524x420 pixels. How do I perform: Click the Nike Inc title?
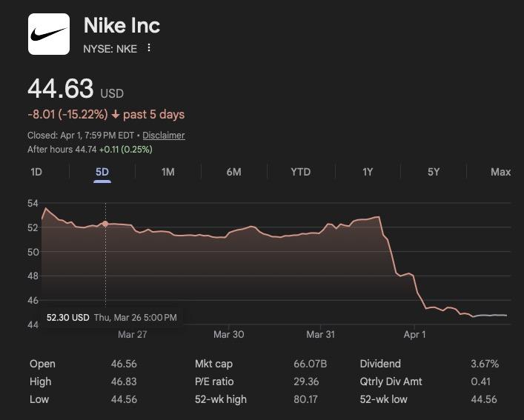pos(122,25)
